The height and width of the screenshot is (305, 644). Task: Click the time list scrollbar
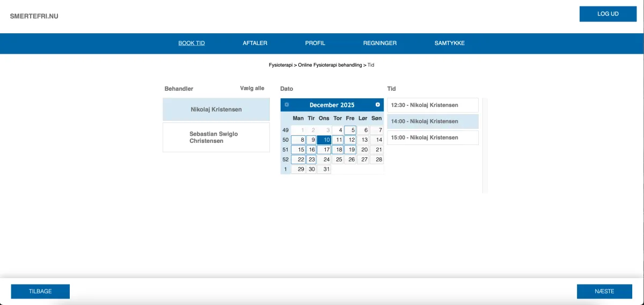coord(485,146)
